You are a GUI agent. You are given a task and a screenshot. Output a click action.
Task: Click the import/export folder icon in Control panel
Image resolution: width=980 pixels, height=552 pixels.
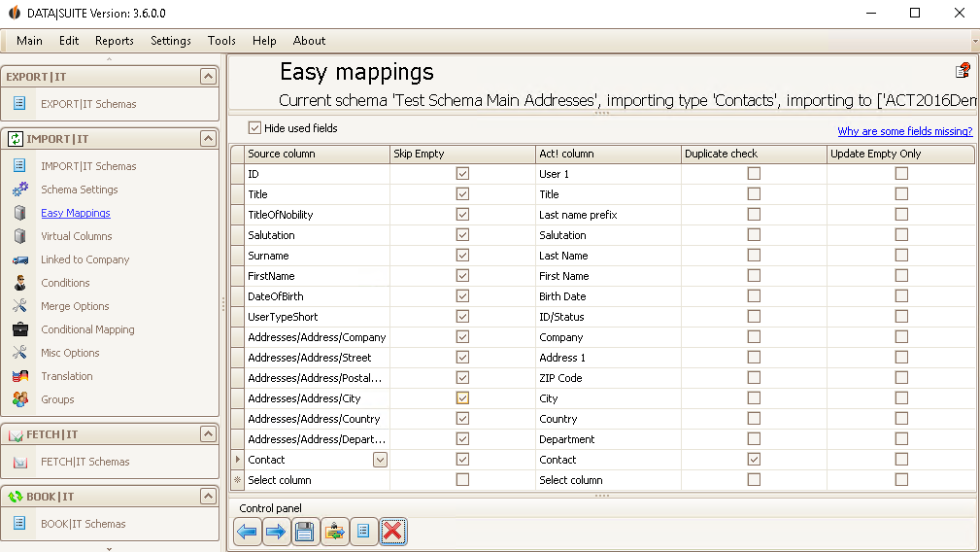point(334,532)
